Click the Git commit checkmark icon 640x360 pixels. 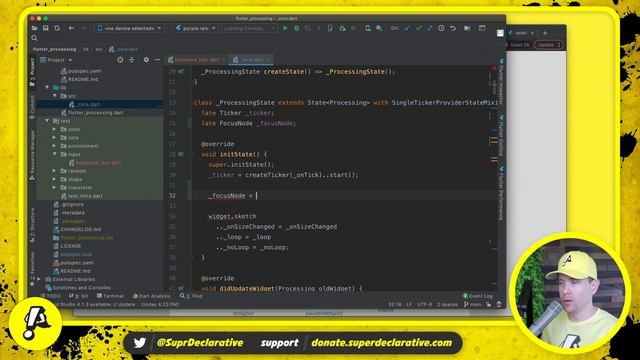(418, 28)
